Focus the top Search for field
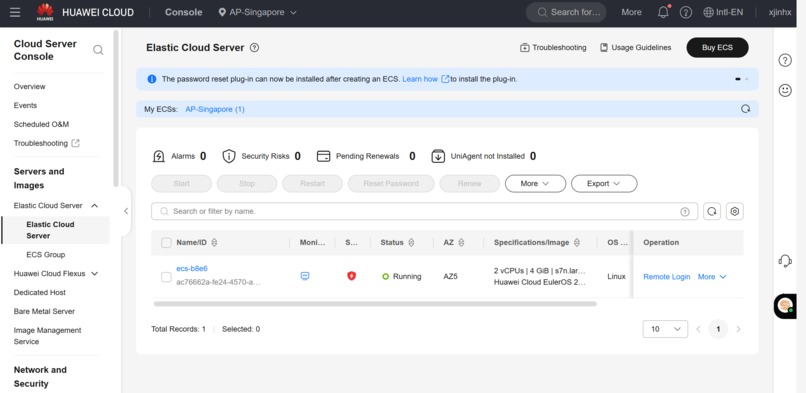806x393 pixels. point(566,12)
